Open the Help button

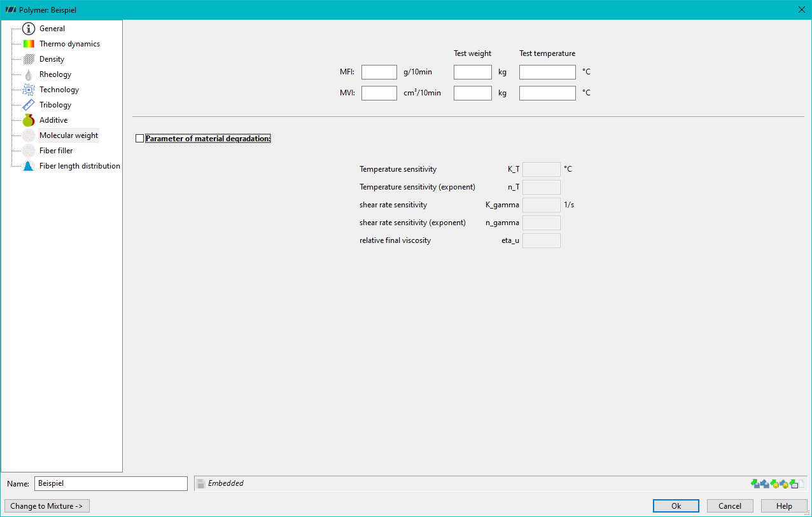(x=784, y=506)
